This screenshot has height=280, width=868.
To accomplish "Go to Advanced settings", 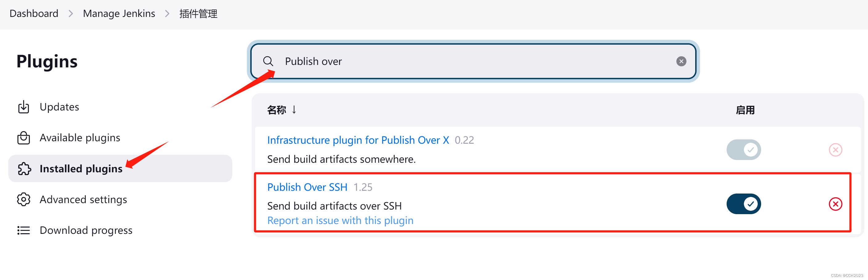I will pyautogui.click(x=83, y=200).
